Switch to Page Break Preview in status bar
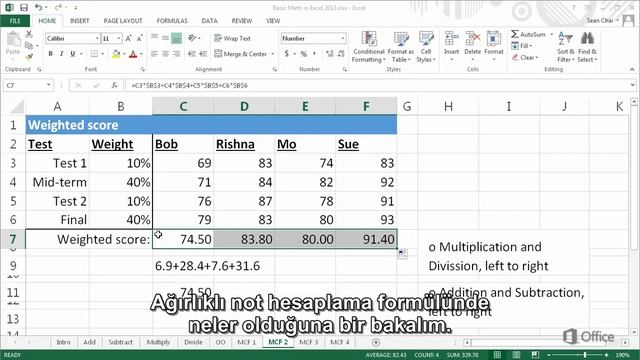The image size is (640, 360). point(535,355)
